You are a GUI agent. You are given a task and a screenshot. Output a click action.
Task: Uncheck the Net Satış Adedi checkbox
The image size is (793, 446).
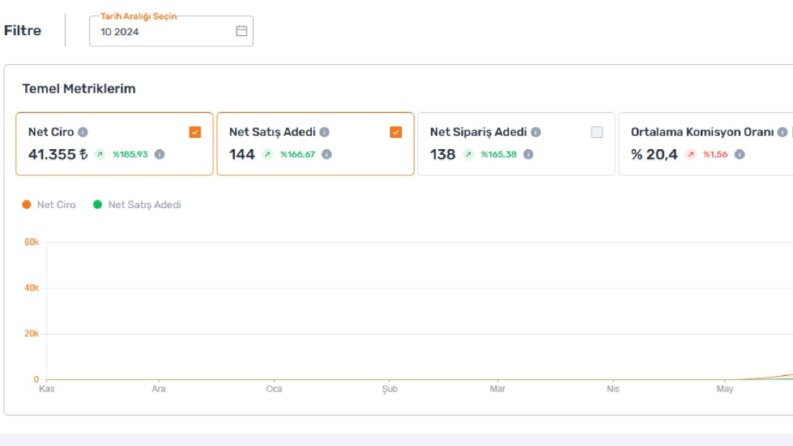(x=395, y=132)
